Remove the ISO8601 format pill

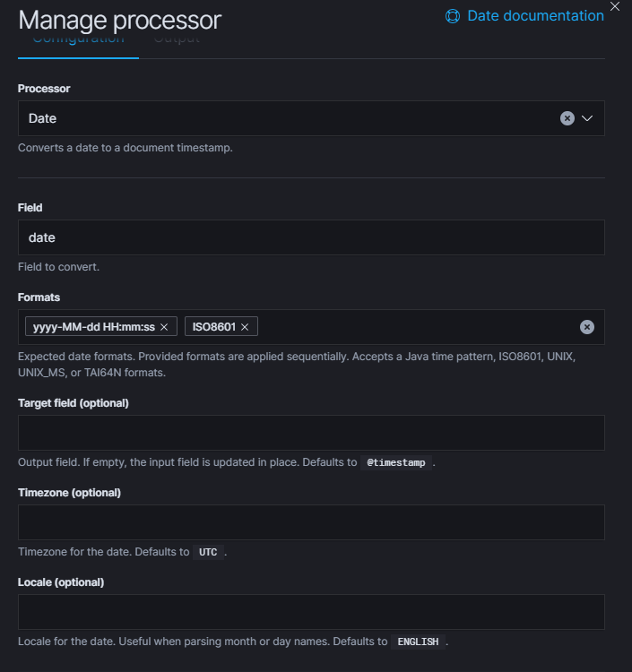tap(245, 327)
